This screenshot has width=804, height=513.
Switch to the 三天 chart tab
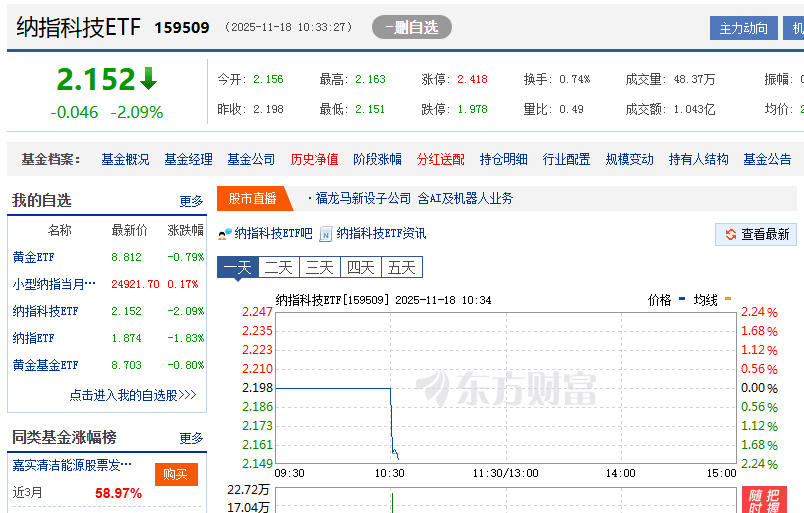click(320, 267)
